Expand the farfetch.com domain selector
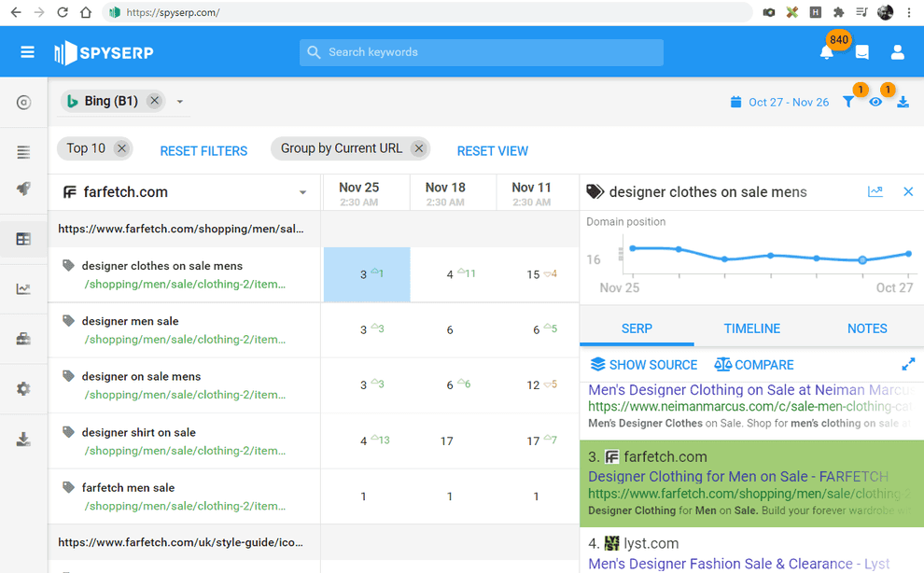The image size is (924, 573). [x=301, y=191]
